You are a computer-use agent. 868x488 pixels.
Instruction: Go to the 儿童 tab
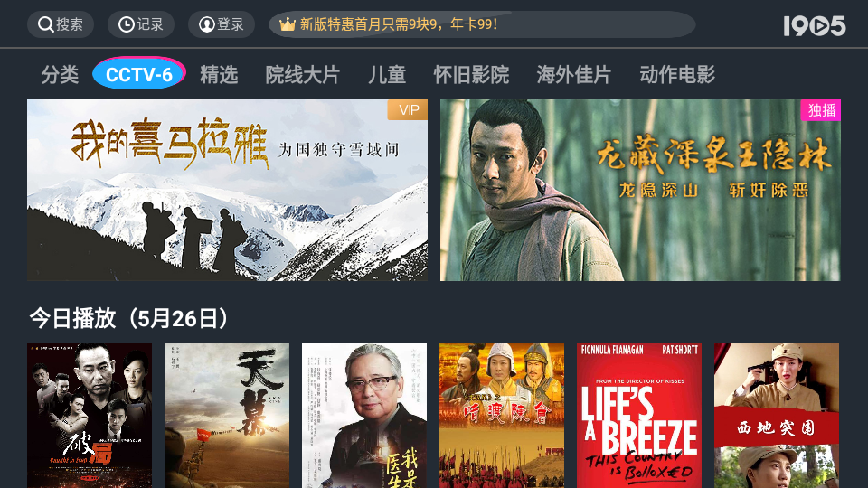point(387,74)
